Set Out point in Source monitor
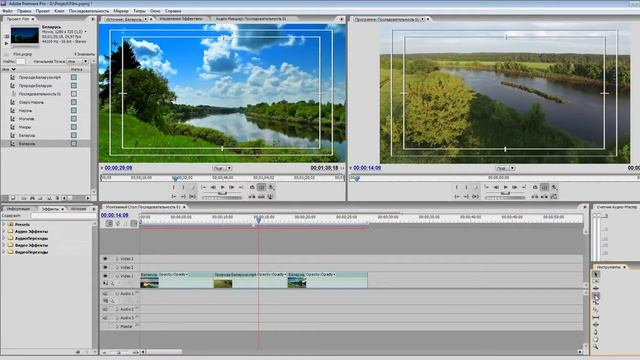 (x=183, y=187)
